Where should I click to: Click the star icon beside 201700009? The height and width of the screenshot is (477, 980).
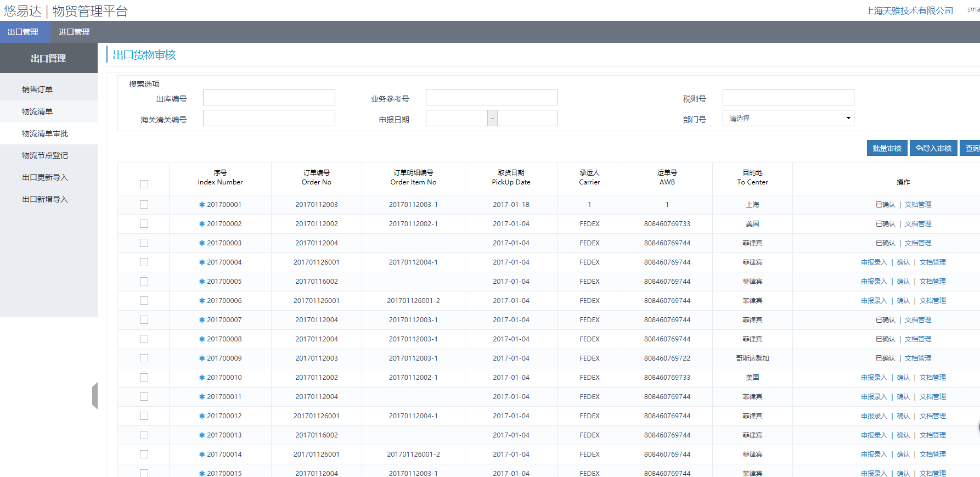point(202,358)
